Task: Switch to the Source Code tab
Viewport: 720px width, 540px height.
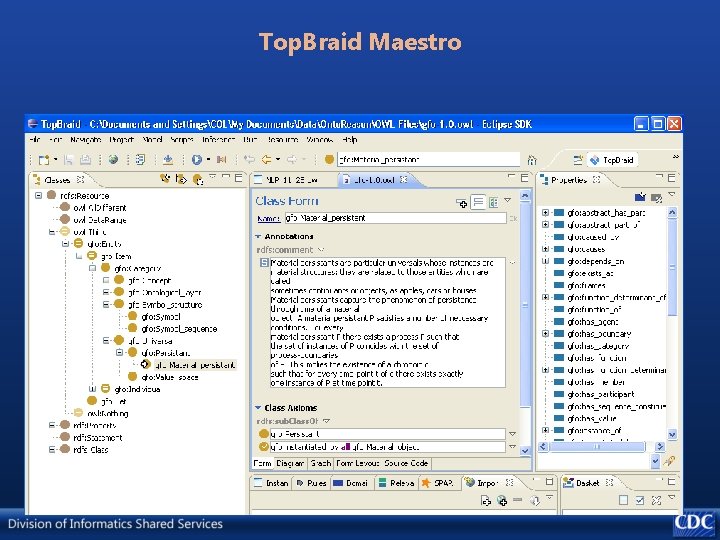Action: pos(406,463)
